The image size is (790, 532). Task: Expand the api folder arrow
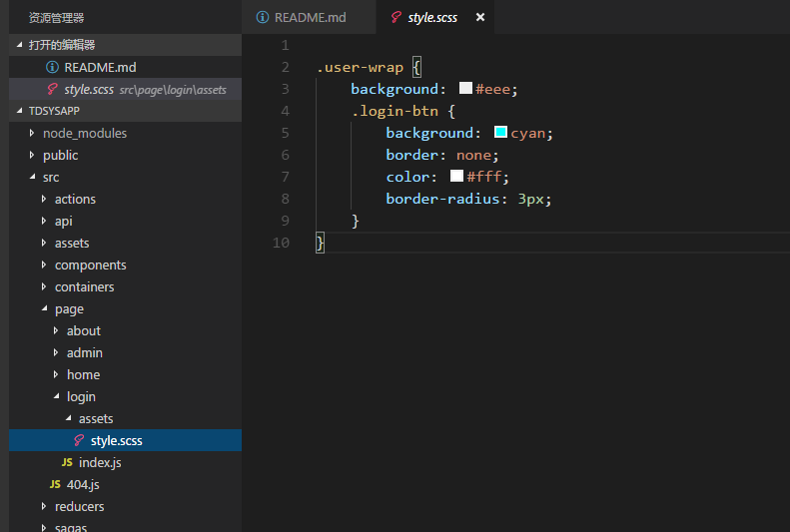[x=44, y=221]
